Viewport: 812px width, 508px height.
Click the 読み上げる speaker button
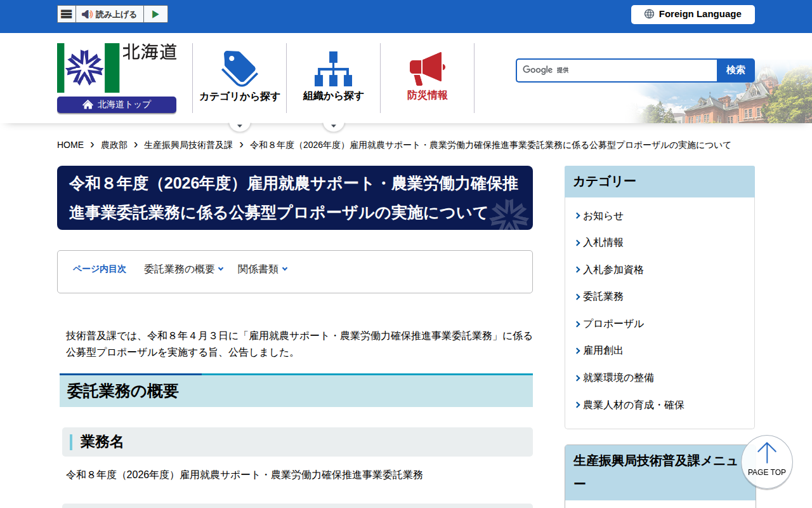click(x=110, y=14)
